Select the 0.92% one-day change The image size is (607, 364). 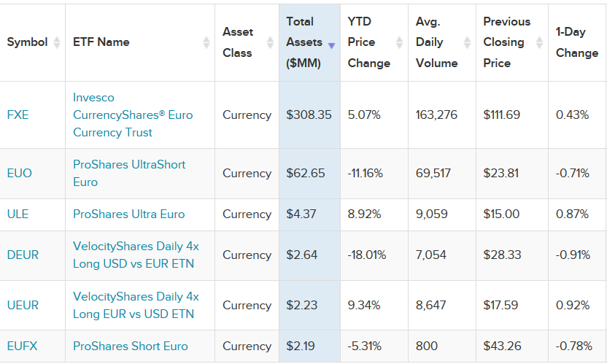(573, 305)
